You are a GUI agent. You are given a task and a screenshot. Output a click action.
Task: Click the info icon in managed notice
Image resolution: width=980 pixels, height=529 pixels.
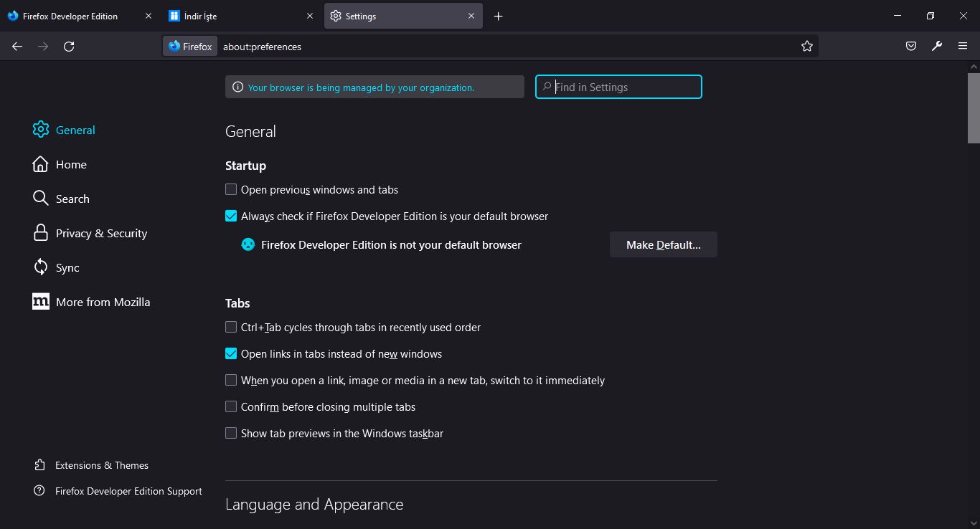tap(237, 87)
